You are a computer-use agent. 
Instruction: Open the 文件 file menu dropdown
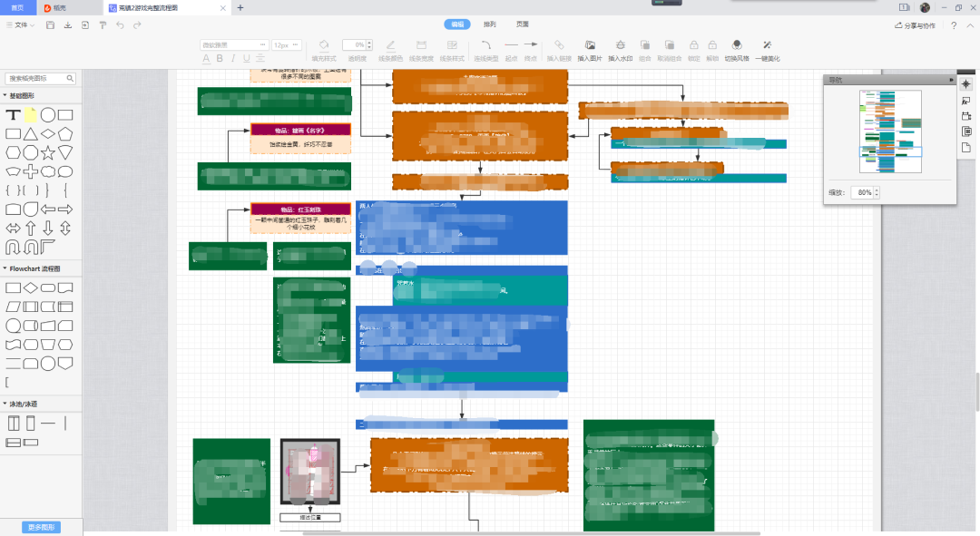[x=21, y=25]
